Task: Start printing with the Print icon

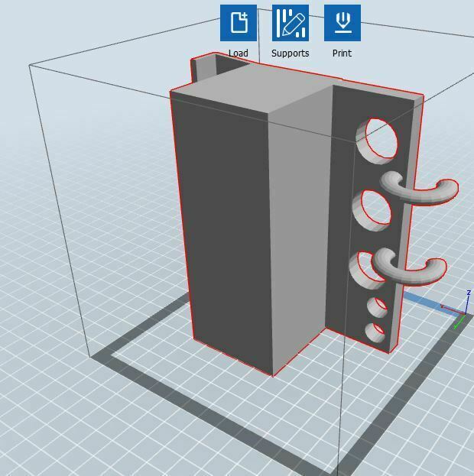Action: [343, 23]
